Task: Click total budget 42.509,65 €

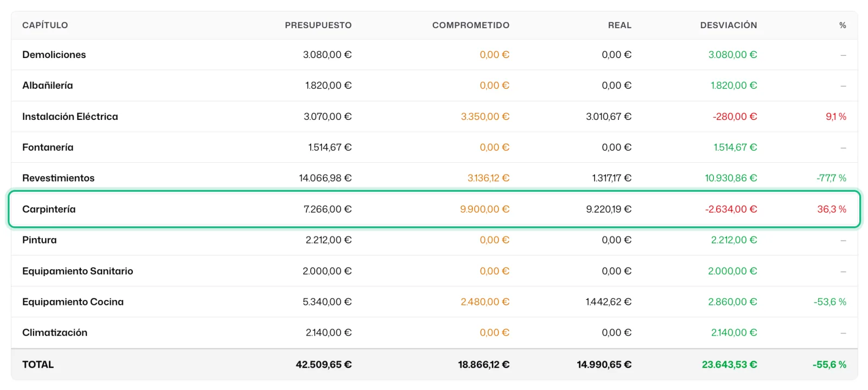Action: [x=323, y=365]
